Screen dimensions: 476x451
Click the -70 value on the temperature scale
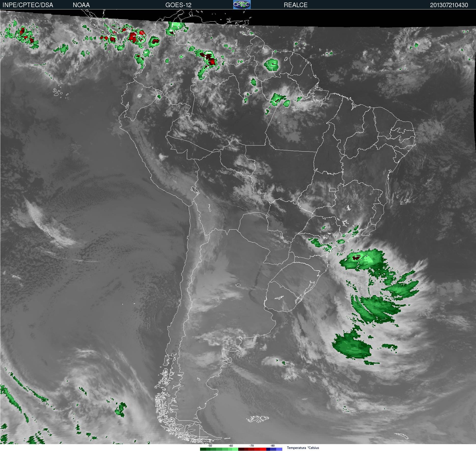click(251, 446)
